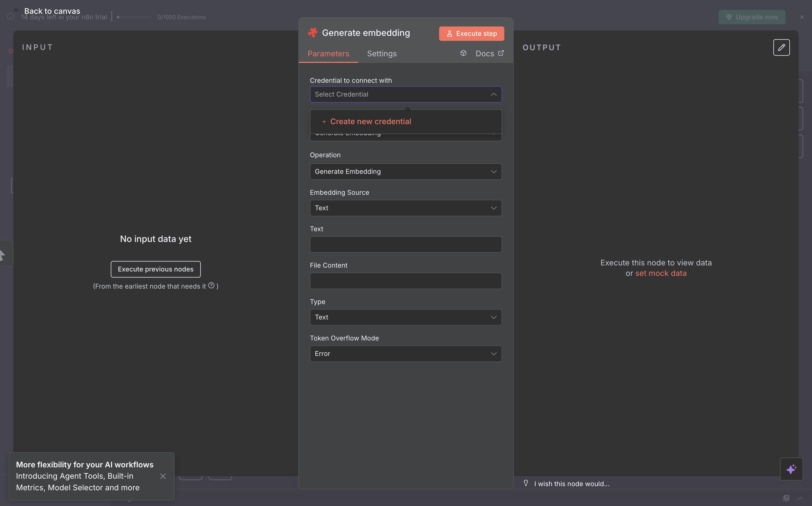Click the help question mark icon
This screenshot has width=812, height=506.
coord(211,286)
